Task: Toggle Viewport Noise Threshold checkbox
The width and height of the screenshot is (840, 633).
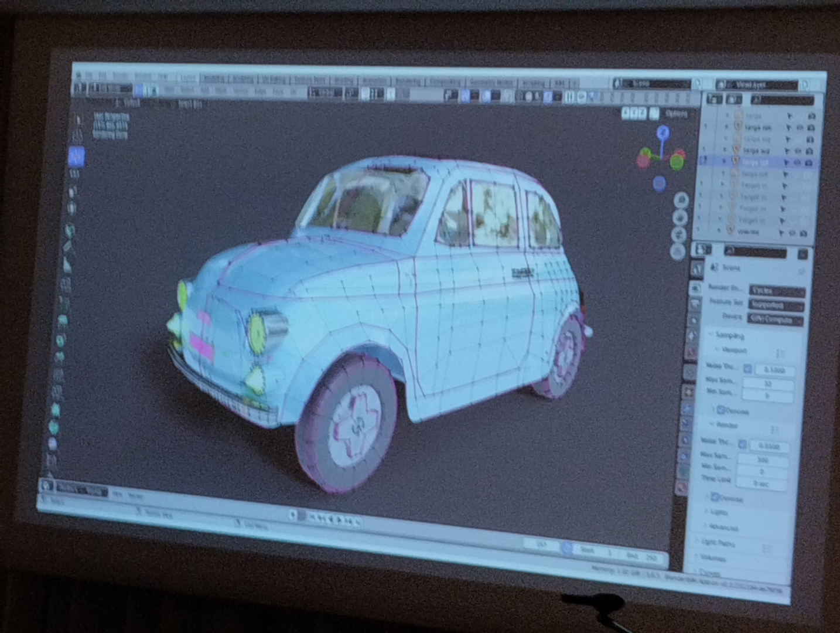Action: [x=747, y=369]
